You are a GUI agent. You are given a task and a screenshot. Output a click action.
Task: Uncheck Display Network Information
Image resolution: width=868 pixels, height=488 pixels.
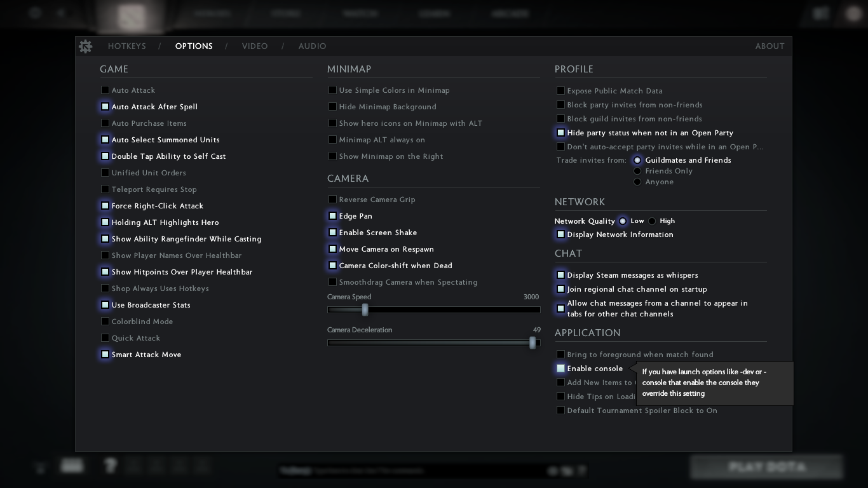point(560,234)
